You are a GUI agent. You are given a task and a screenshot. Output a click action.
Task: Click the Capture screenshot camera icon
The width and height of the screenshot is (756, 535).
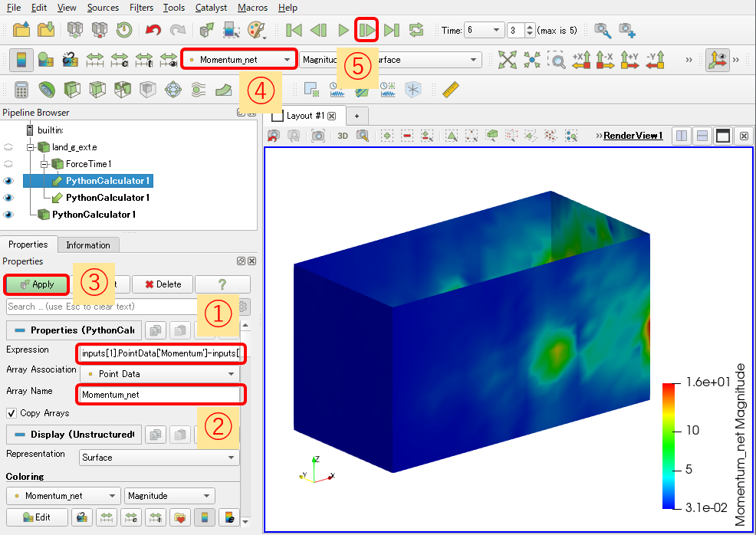click(318, 136)
